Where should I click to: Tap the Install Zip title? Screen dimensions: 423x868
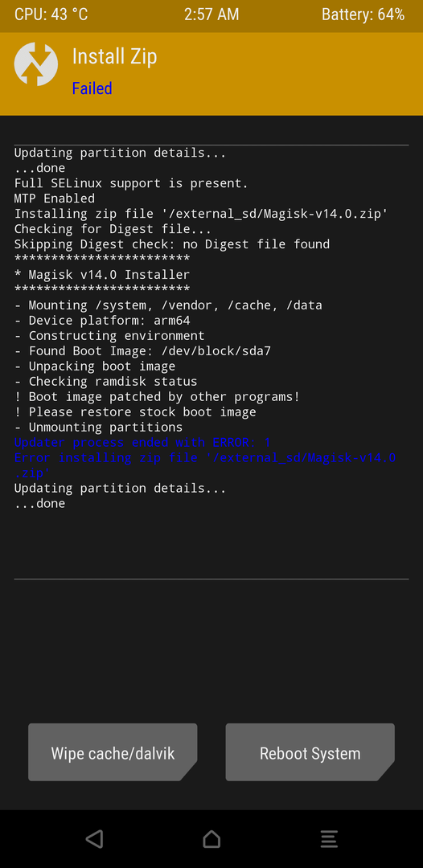click(115, 56)
